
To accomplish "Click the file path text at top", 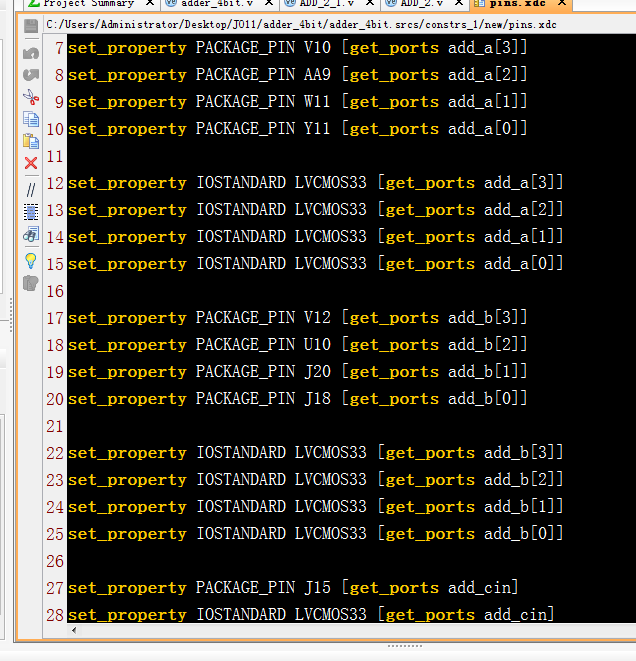I will [x=300, y=26].
